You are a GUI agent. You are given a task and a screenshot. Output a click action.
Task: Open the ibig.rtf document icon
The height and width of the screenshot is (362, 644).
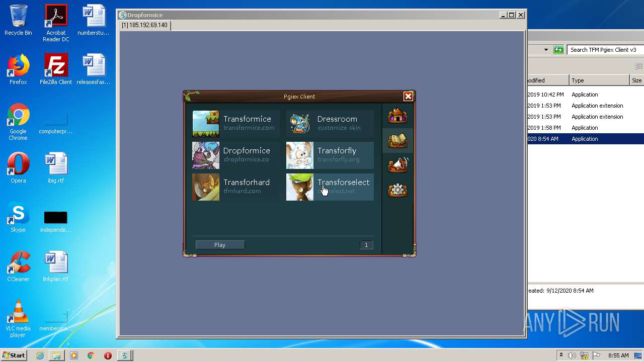click(56, 168)
